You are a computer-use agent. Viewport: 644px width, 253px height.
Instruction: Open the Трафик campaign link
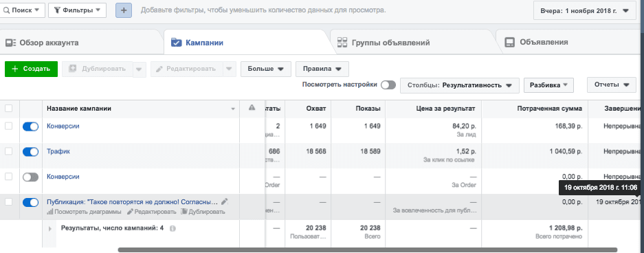click(x=58, y=151)
